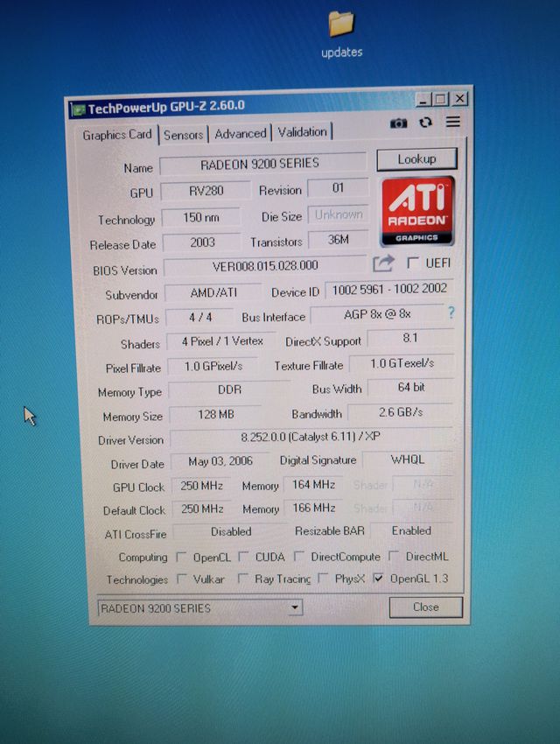The image size is (560, 744).
Task: Toggle the OpenCL checkbox
Action: click(x=181, y=556)
